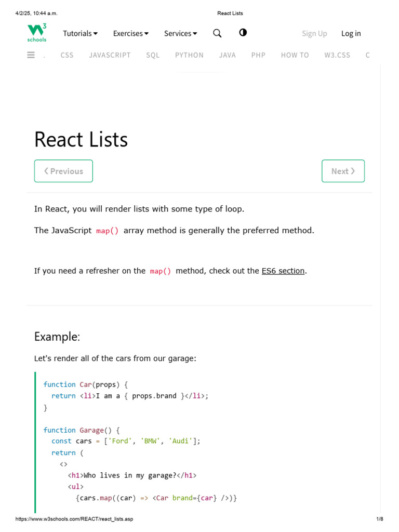399x532 pixels.
Task: Open the JAVA tutorial tab
Action: (228, 55)
